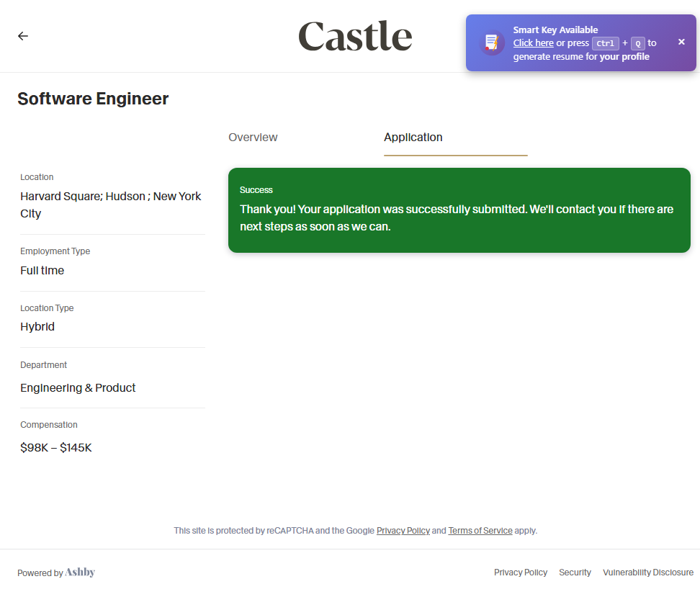Click the Castle logo
The height and width of the screenshot is (597, 700).
point(355,36)
